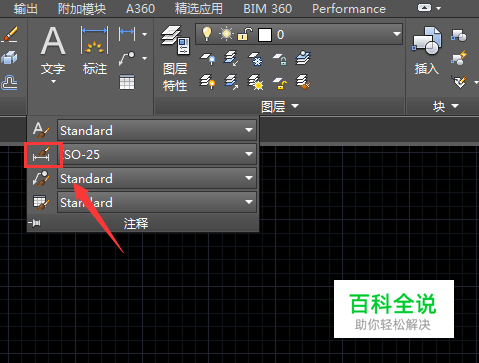
Task: Insert a table with table icon
Action: pyautogui.click(x=127, y=82)
